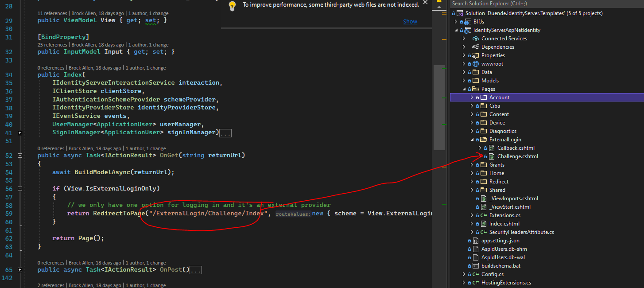The height and width of the screenshot is (288, 644).
Task: Expand the Data folder
Action: [464, 72]
